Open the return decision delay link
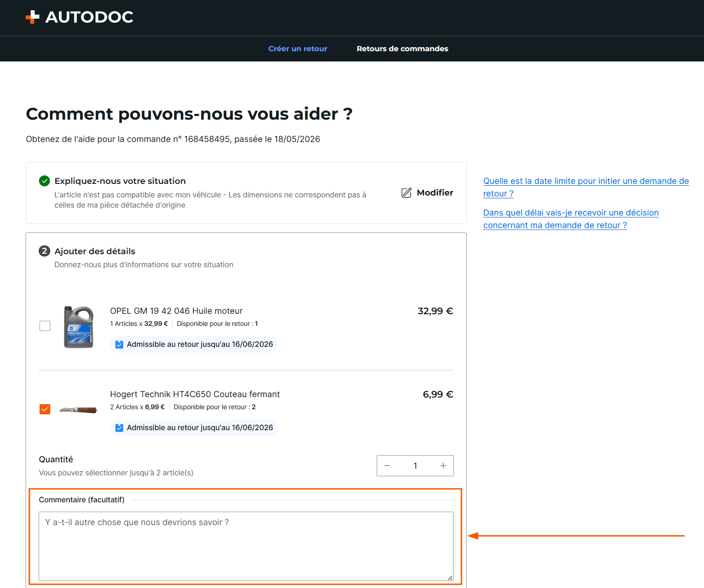 [571, 219]
